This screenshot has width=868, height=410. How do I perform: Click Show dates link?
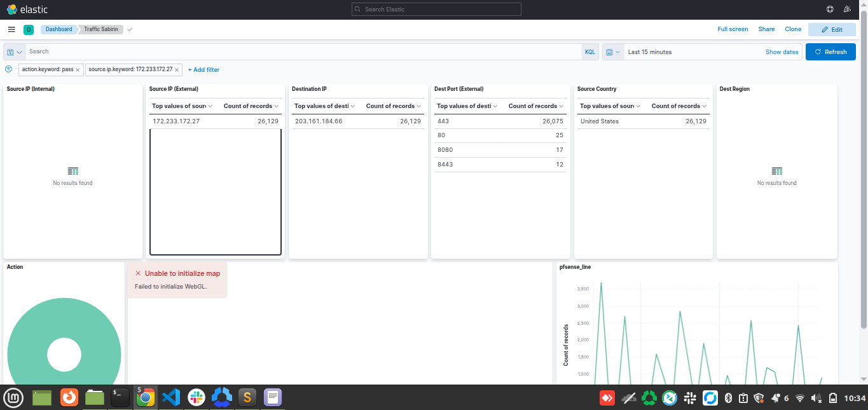coord(782,52)
